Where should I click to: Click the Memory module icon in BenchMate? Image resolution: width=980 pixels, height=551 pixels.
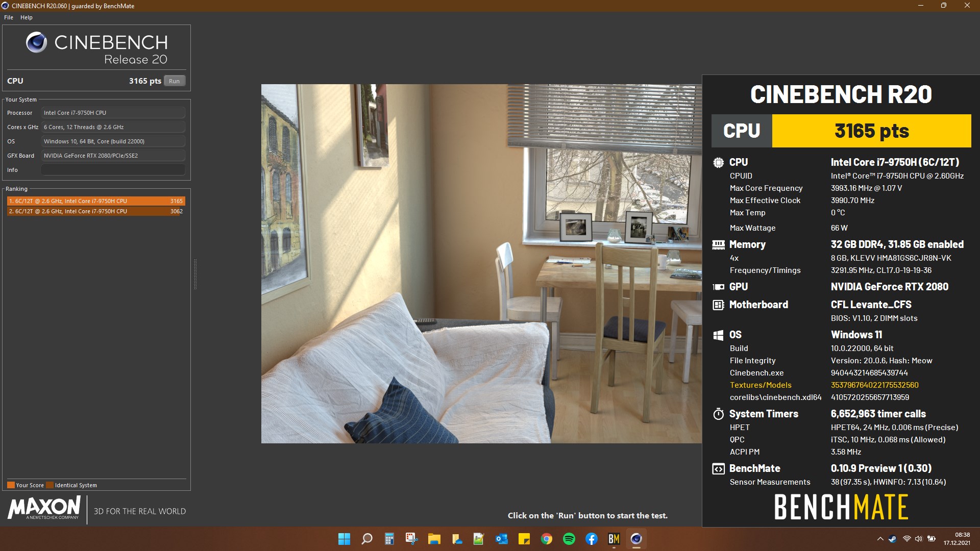coord(718,245)
